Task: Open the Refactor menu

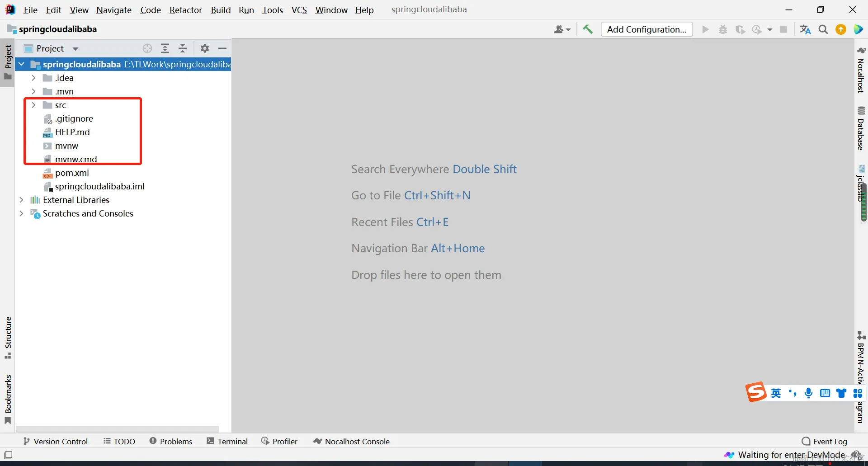Action: pos(185,10)
